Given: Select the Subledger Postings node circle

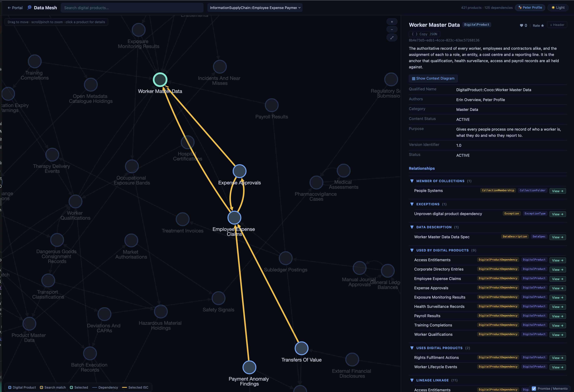Looking at the screenshot, I should tap(286, 258).
